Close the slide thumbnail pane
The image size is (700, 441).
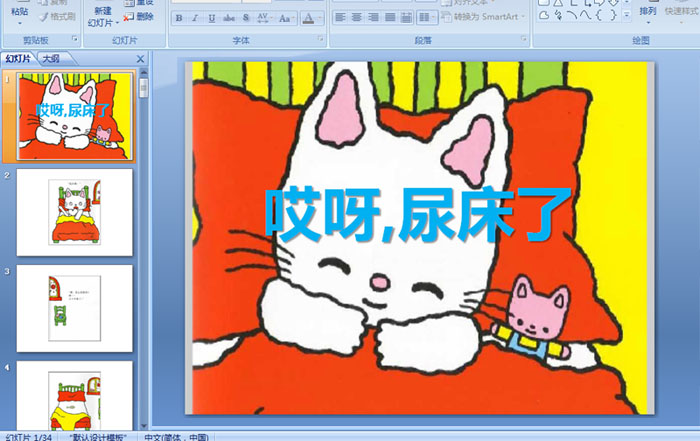pos(141,60)
